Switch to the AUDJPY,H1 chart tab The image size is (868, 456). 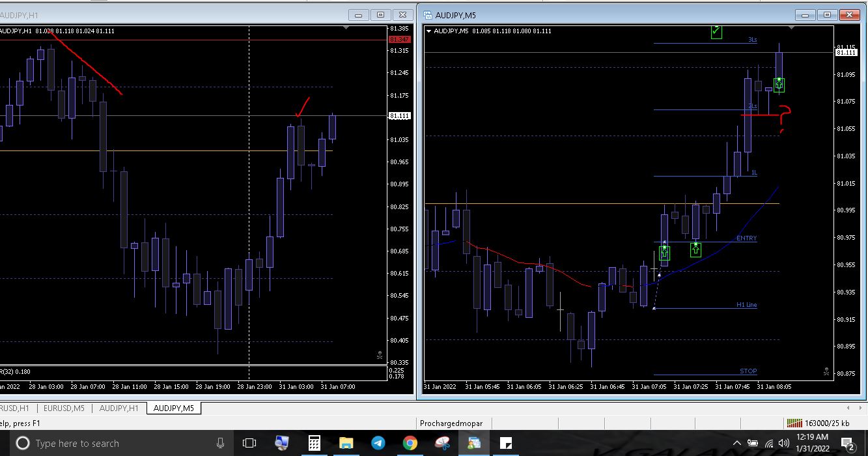tap(119, 408)
